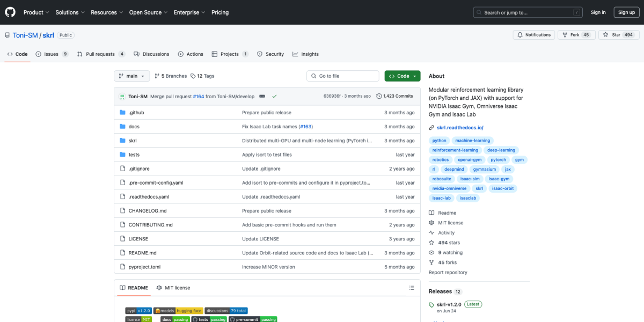The image size is (644, 322).
Task: Open the main branch dropdown
Action: pos(131,76)
